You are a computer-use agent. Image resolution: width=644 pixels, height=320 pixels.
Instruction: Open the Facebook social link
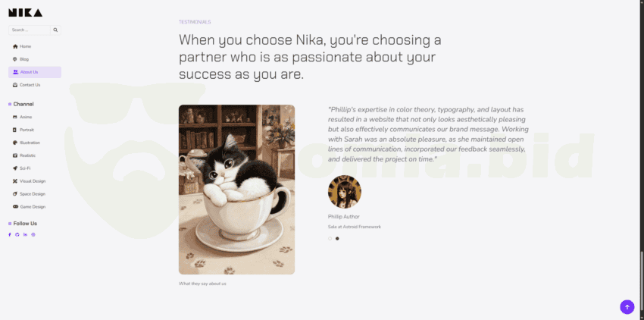pos(10,234)
